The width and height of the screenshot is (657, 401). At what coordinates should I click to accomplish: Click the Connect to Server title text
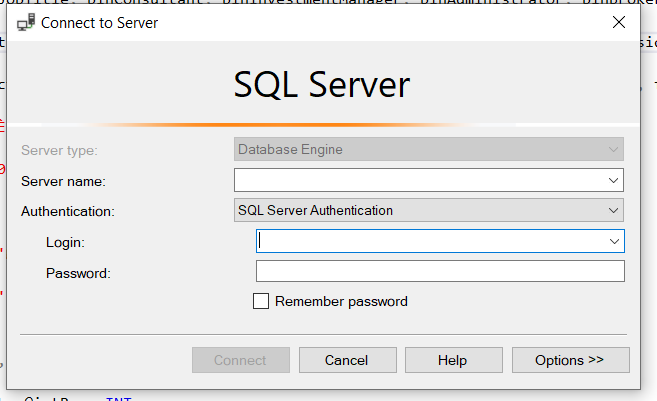(99, 23)
